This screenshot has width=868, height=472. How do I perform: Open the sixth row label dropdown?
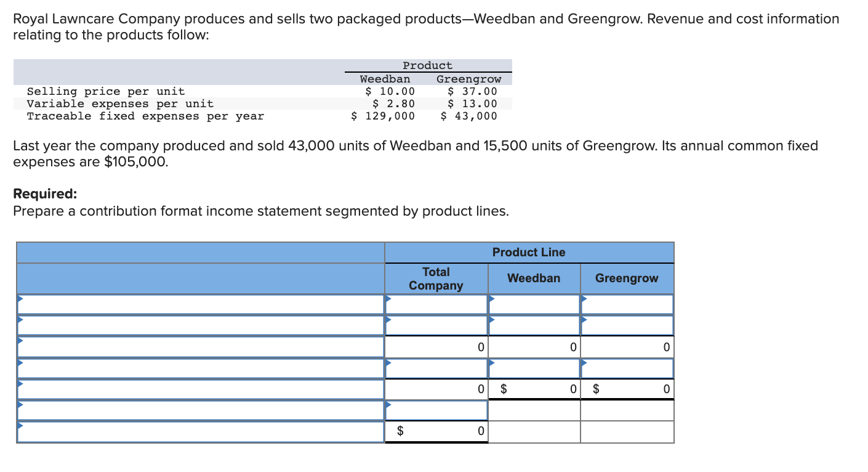tap(201, 410)
